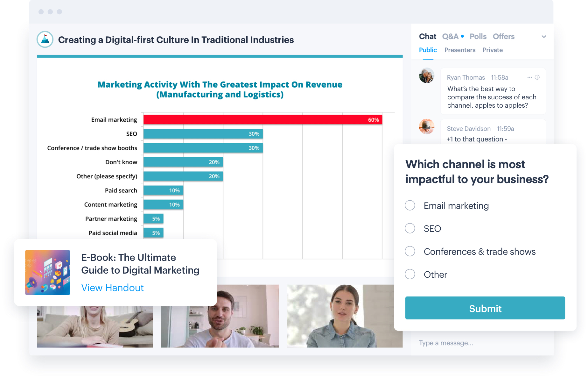
Task: Collapse the chat panel using chevron arrow
Action: point(544,37)
